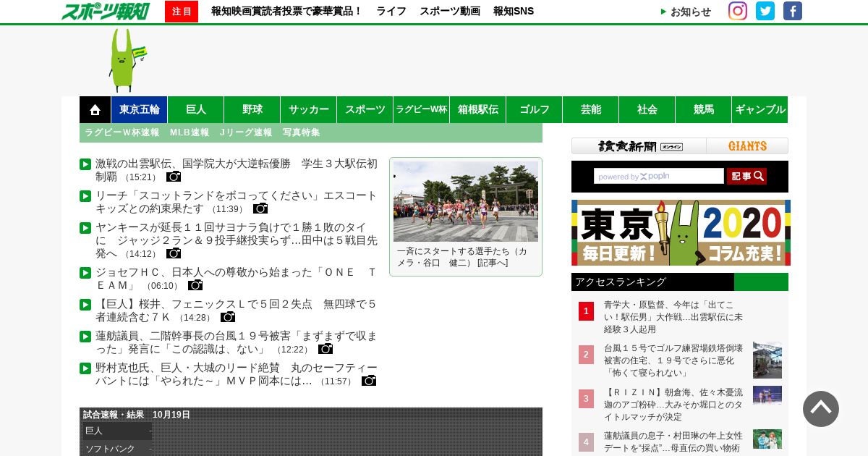868x456 pixels.
Task: Click the 記事 search button
Action: (x=746, y=176)
